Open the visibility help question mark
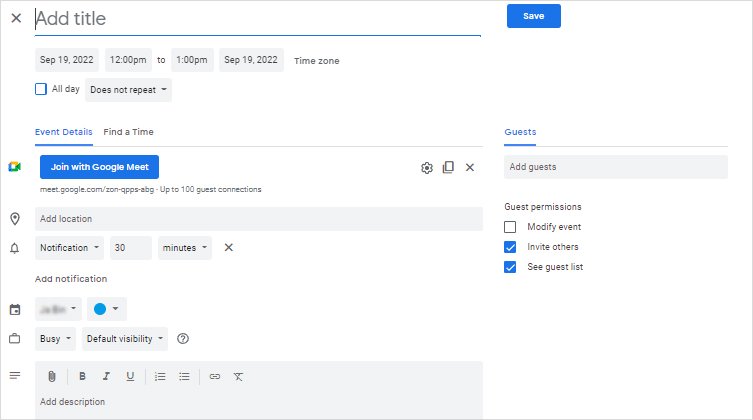Screen dimensions: 753x420 (183, 338)
